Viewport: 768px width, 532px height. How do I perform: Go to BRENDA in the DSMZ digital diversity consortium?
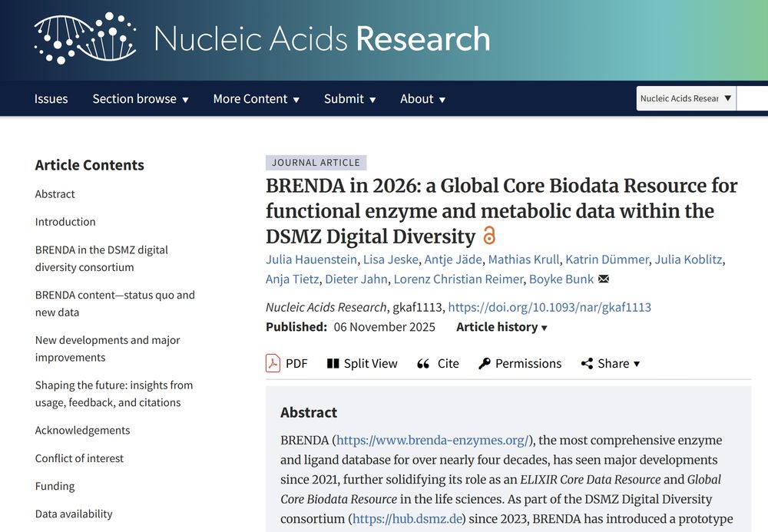pos(101,259)
